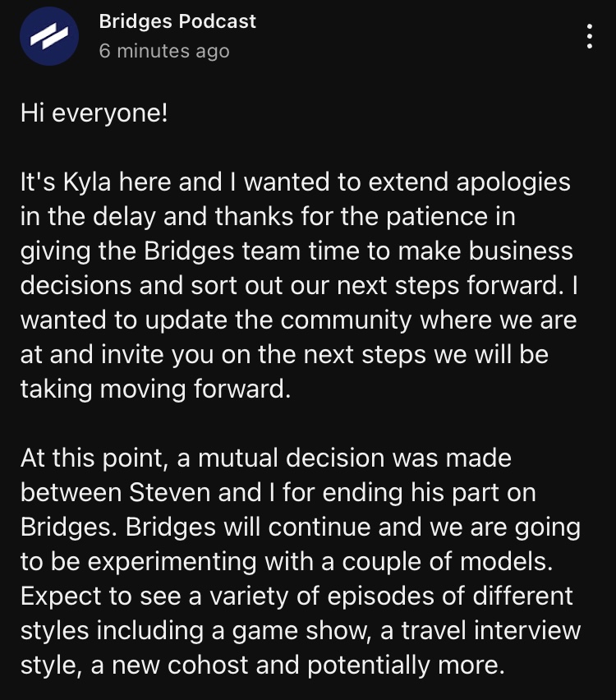Click the word 'Kyla' in the post
Screen dimensions: 616x700
86,182
